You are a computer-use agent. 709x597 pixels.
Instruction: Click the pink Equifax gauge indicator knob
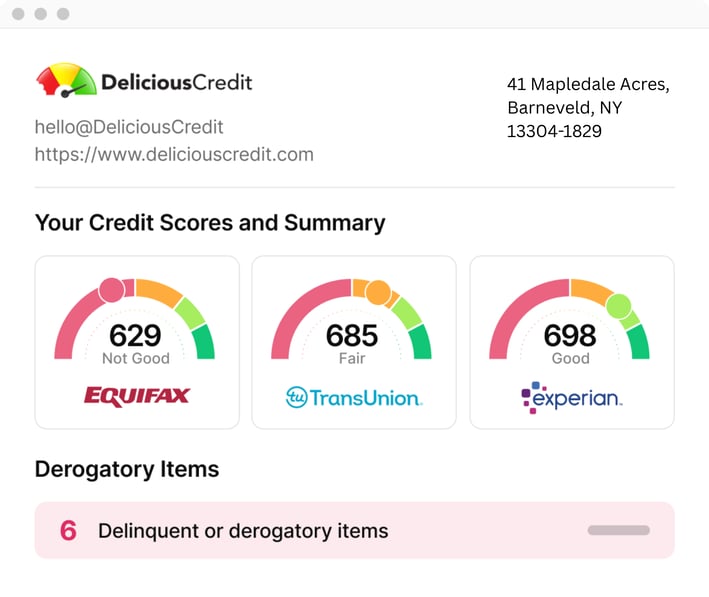[x=112, y=290]
